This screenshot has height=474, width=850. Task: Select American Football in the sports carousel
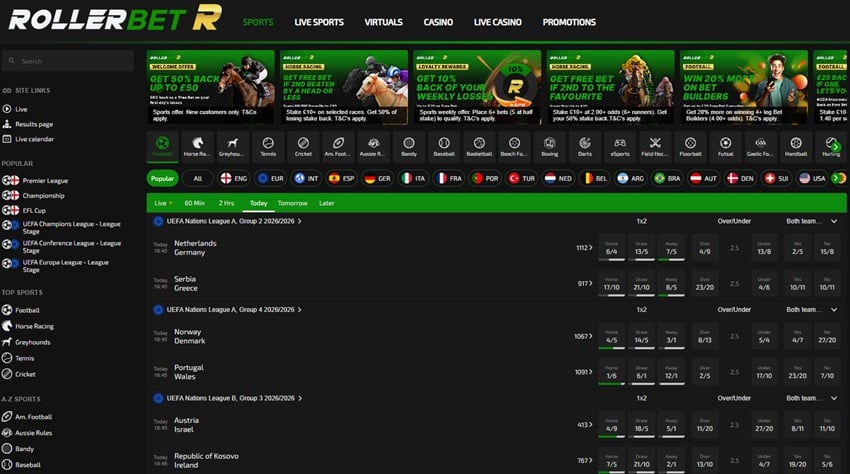point(338,146)
